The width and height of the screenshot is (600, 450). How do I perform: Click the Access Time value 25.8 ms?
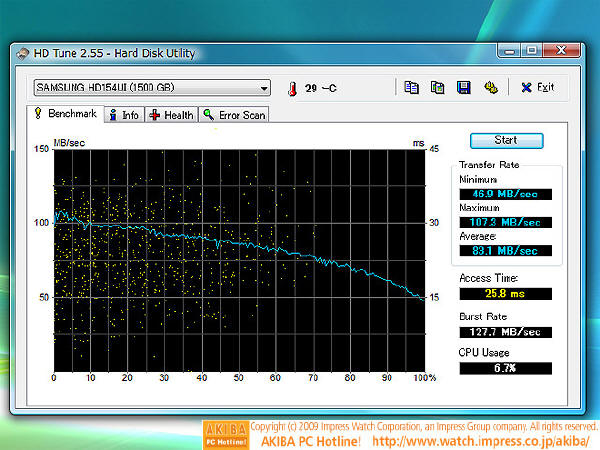[505, 294]
